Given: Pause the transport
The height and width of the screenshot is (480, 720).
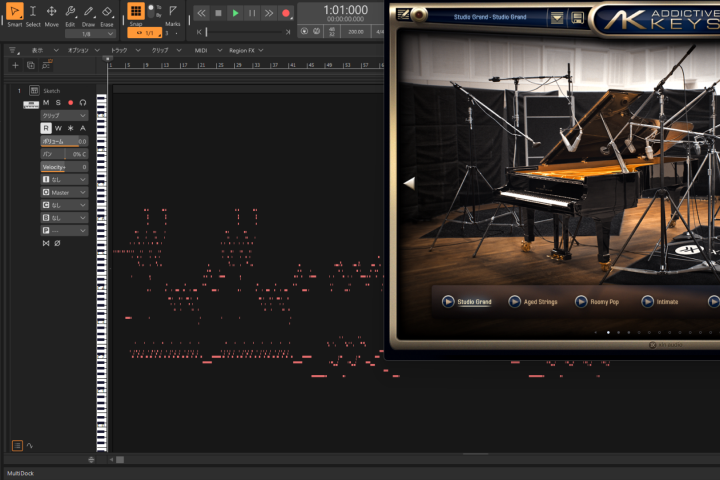Looking at the screenshot, I should point(252,13).
